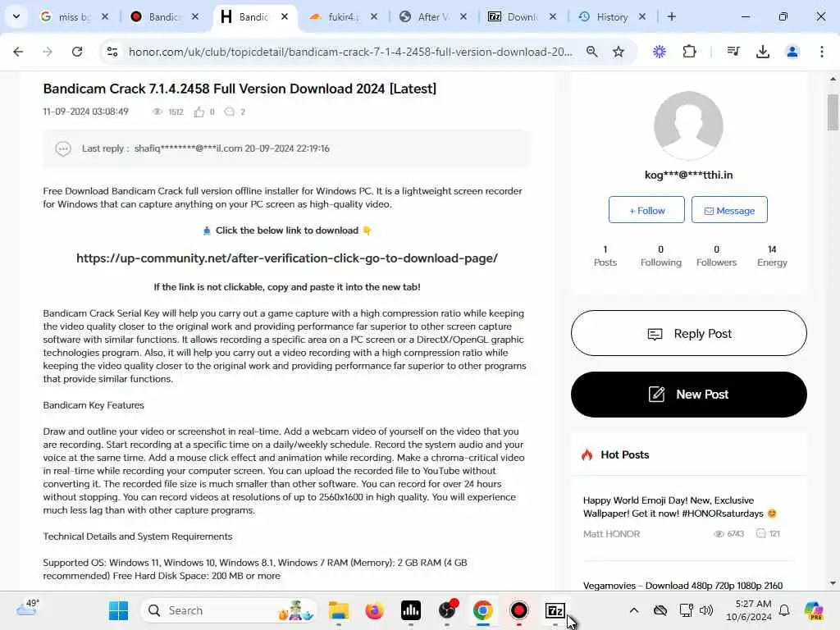
Task: Click the media control icon in toolbar
Action: point(733,52)
